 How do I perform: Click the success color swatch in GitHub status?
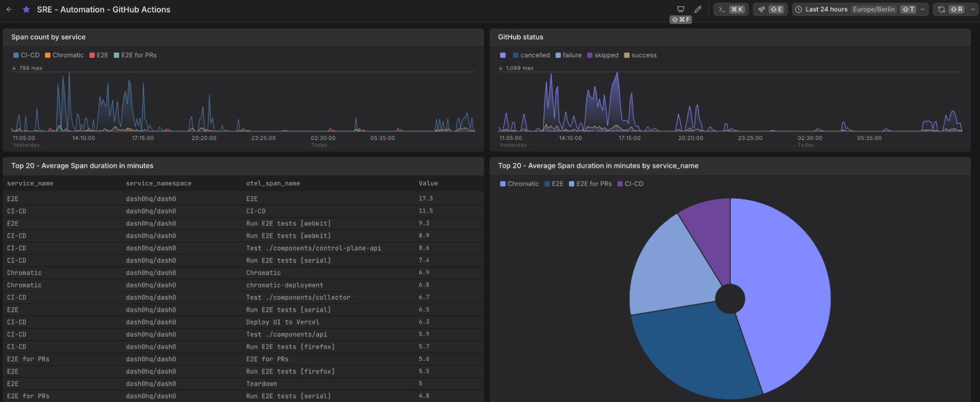(627, 55)
